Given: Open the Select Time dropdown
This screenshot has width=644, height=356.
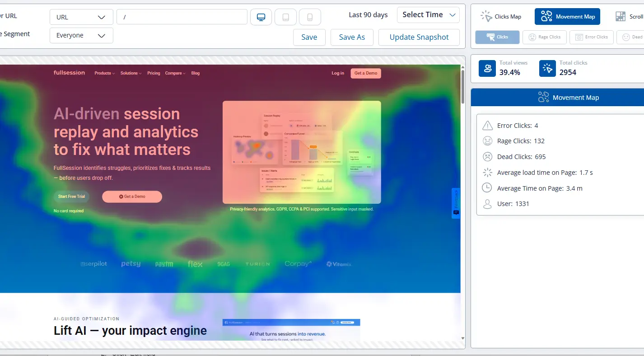Looking at the screenshot, I should point(428,15).
